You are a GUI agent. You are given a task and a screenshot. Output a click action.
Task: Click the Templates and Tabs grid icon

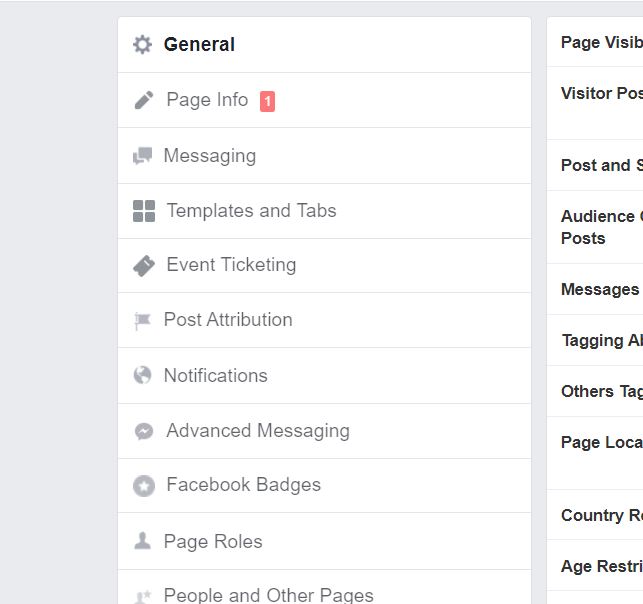(x=144, y=211)
